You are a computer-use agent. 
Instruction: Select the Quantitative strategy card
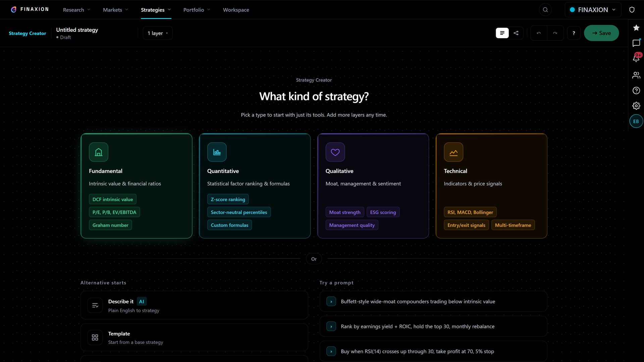(255, 186)
